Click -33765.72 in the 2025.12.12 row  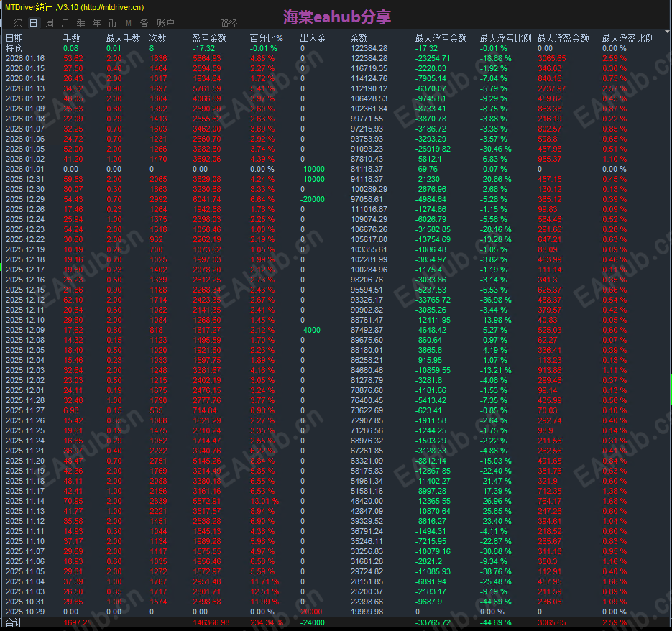pos(433,300)
